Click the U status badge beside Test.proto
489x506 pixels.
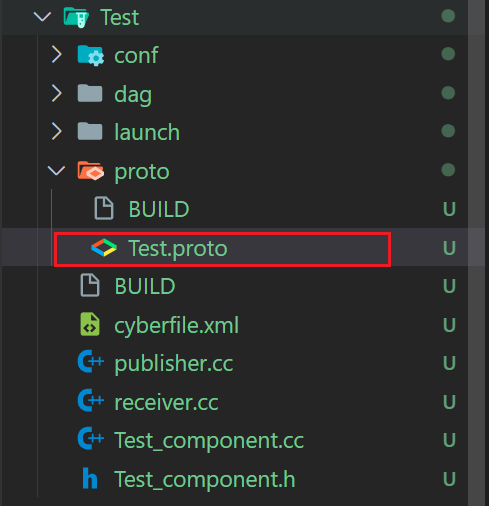click(x=449, y=248)
